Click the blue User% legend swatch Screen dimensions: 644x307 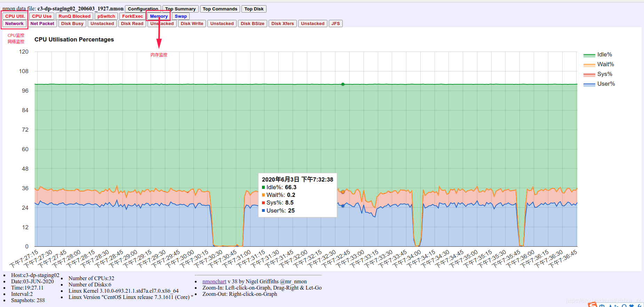tap(589, 84)
